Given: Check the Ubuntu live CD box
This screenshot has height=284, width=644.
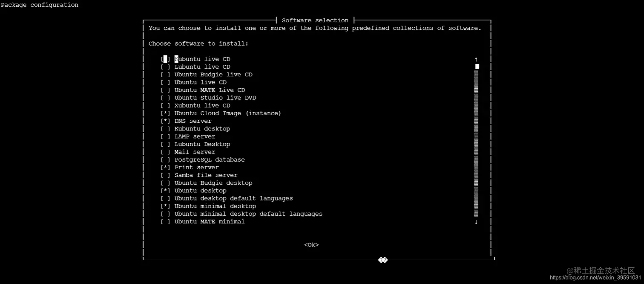Looking at the screenshot, I should click(166, 82).
